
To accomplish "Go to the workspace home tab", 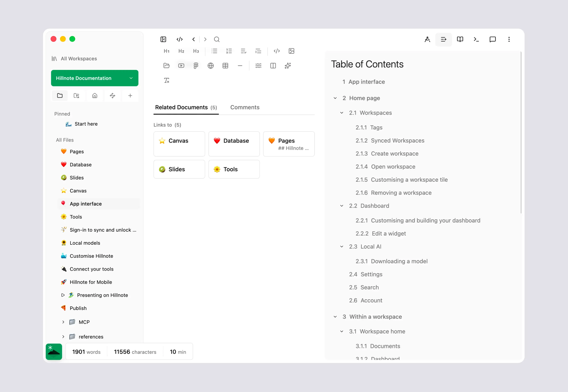I will point(95,96).
